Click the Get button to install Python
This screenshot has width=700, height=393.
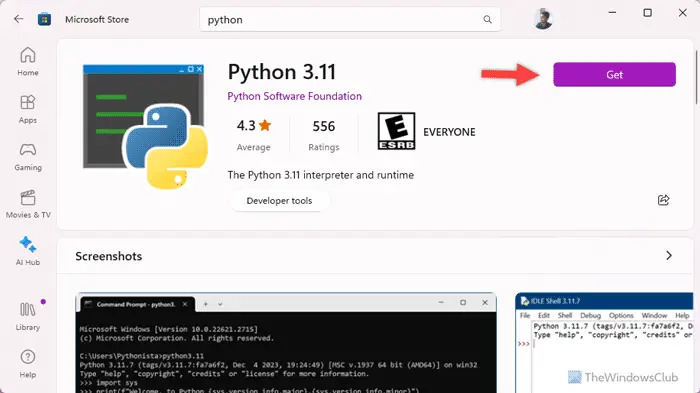[x=614, y=75]
